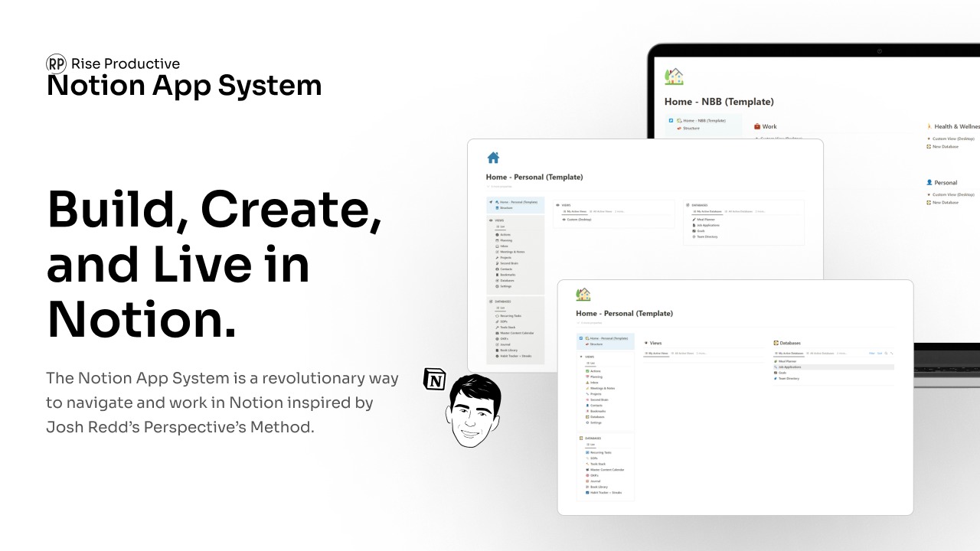980x551 pixels.
Task: Click the eye icon beside VIEWS in middle window sidebar
Action: click(491, 220)
